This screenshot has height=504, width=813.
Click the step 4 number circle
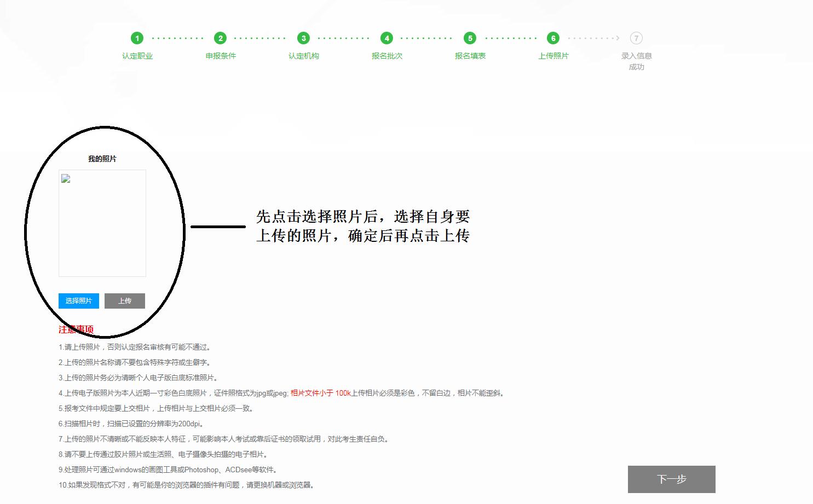[x=387, y=38]
